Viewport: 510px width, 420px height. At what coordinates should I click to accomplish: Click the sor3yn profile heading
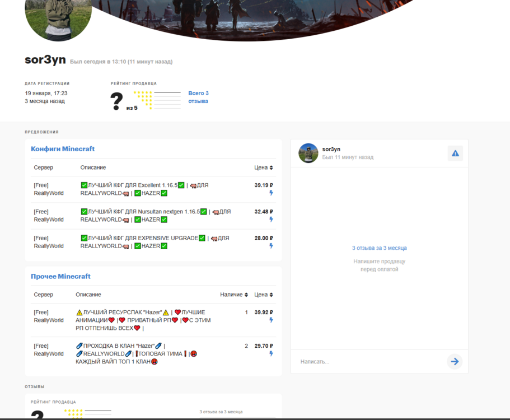coord(45,60)
